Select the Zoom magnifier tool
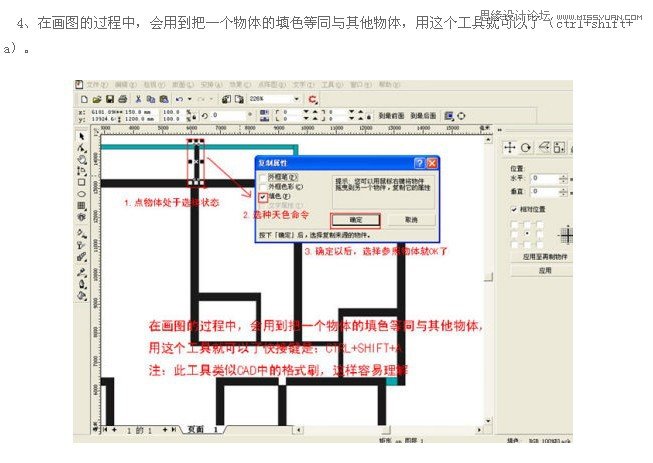The width and height of the screenshot is (653, 463). coord(82,160)
